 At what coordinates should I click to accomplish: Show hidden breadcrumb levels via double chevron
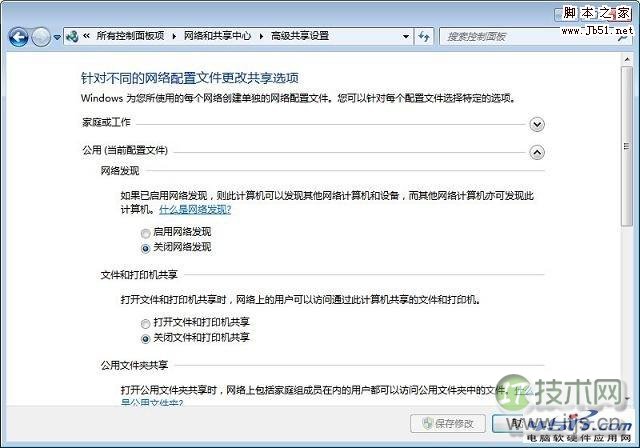[x=86, y=36]
